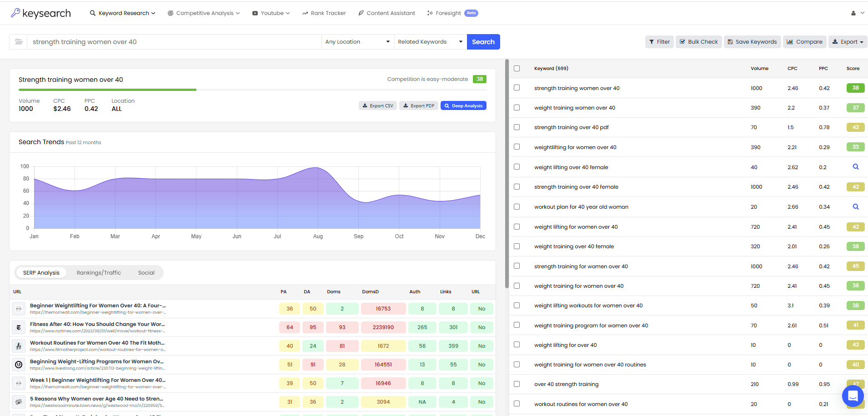Open Save Keywords

752,41
